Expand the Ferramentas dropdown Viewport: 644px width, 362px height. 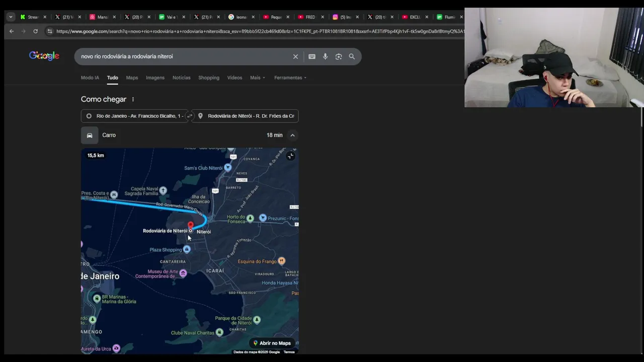[290, 77]
